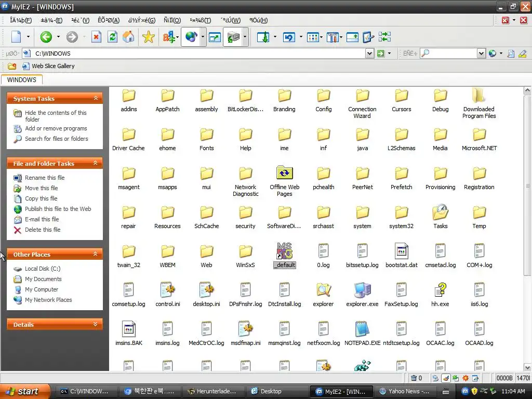Click the highlighter icon by search box
The image size is (532, 399).
coord(523,54)
